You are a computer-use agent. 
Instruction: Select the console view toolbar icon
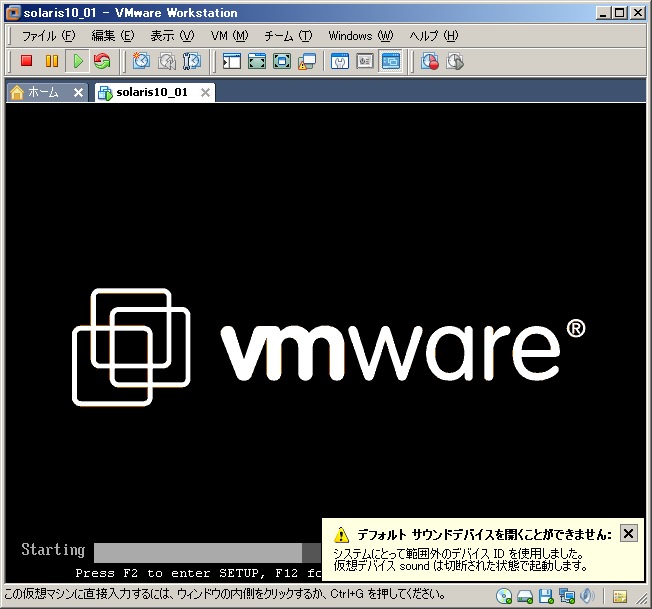(x=390, y=61)
